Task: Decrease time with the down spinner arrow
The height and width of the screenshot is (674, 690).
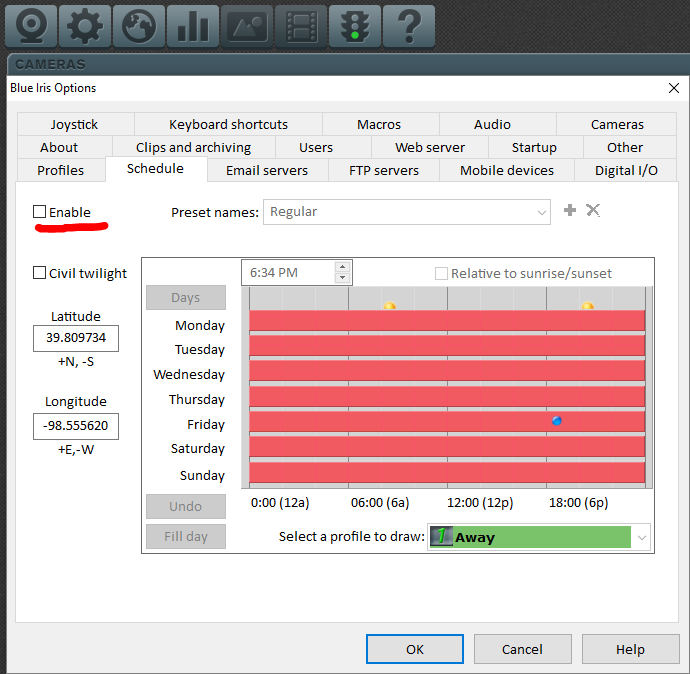Action: point(342,278)
